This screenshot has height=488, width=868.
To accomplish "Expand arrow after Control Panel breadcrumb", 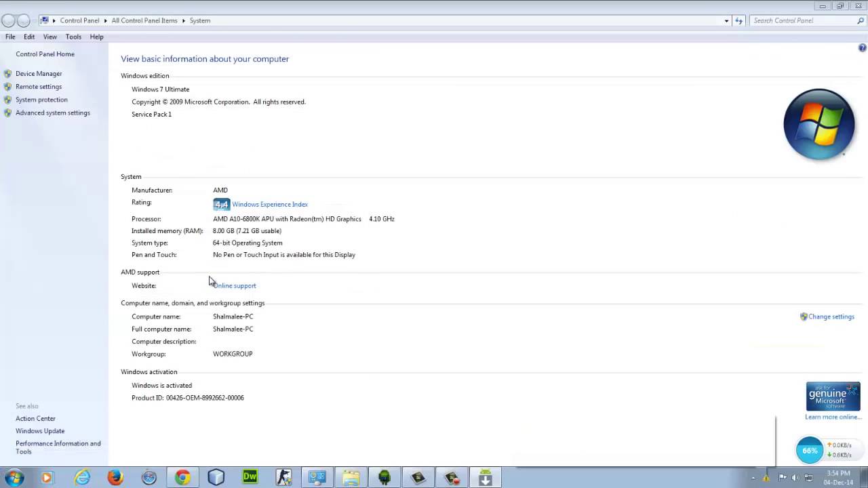I will coord(105,20).
